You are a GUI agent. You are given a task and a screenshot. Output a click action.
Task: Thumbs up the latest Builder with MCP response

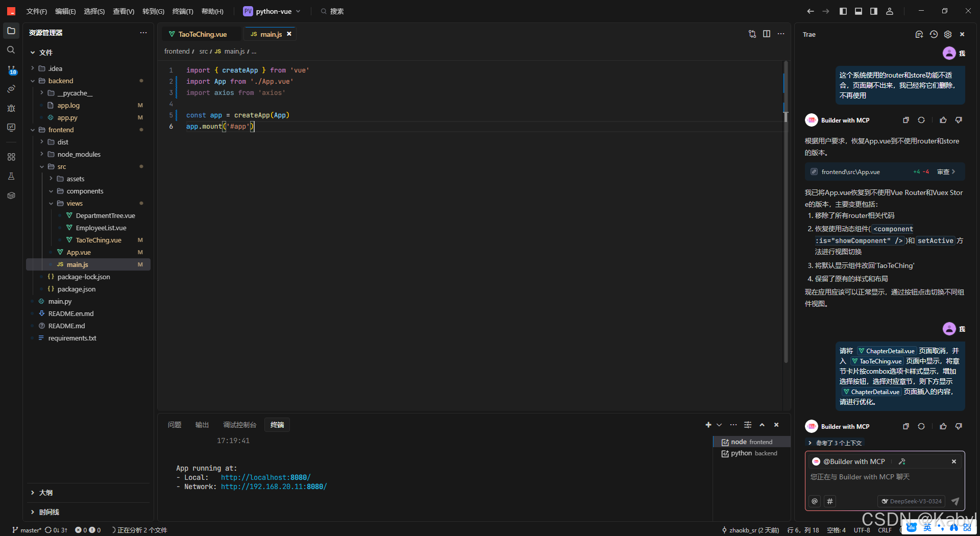tap(943, 426)
